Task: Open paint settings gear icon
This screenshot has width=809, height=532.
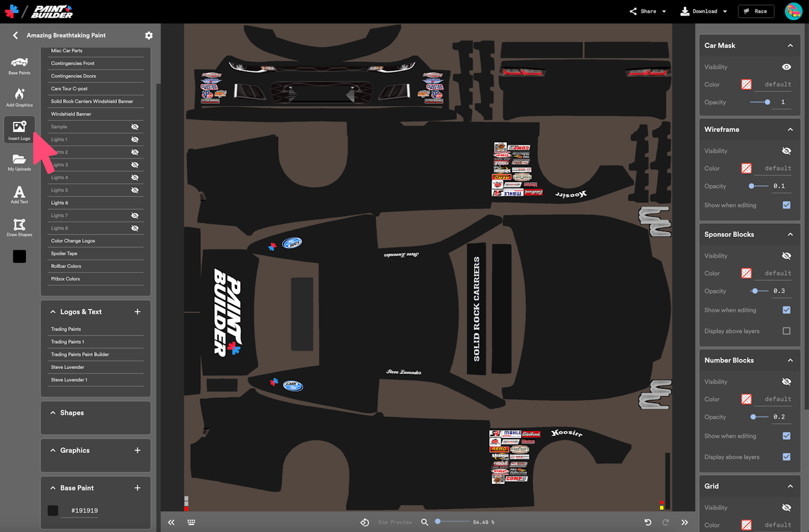Action: [149, 35]
